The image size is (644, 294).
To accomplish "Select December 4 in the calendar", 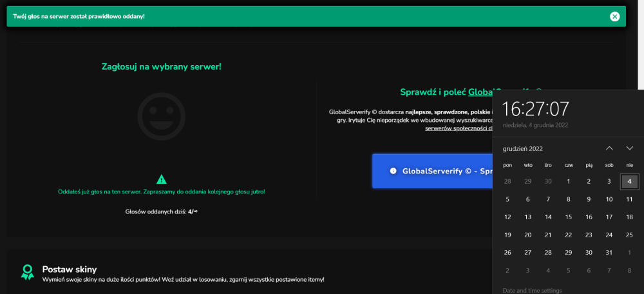I will coord(630,182).
